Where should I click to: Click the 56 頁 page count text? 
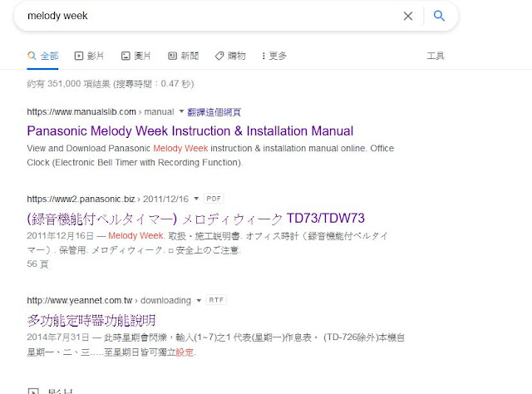point(37,264)
